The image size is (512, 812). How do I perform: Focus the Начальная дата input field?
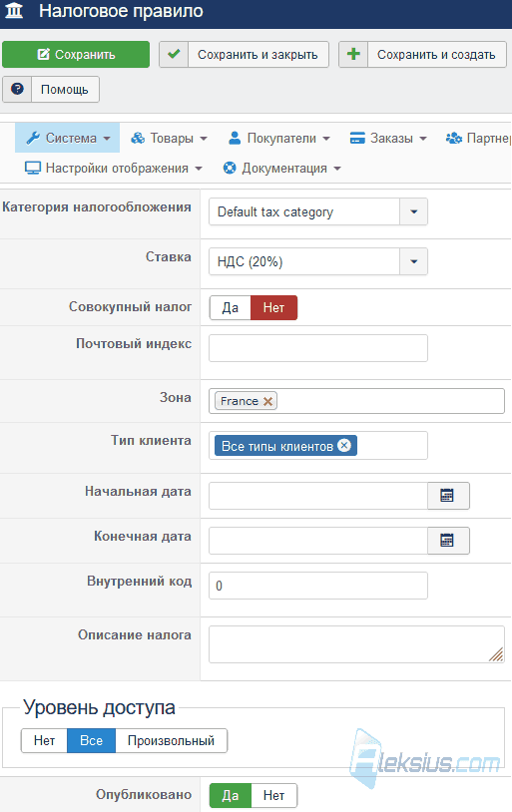318,496
